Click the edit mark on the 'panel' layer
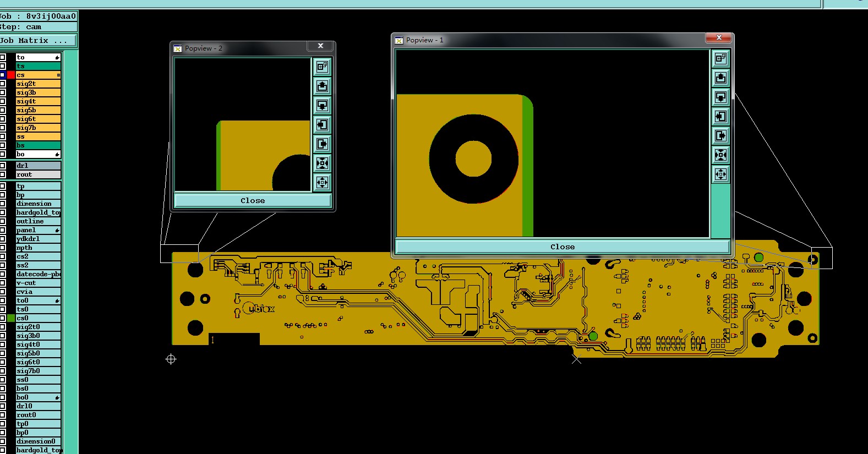 pyautogui.click(x=57, y=230)
